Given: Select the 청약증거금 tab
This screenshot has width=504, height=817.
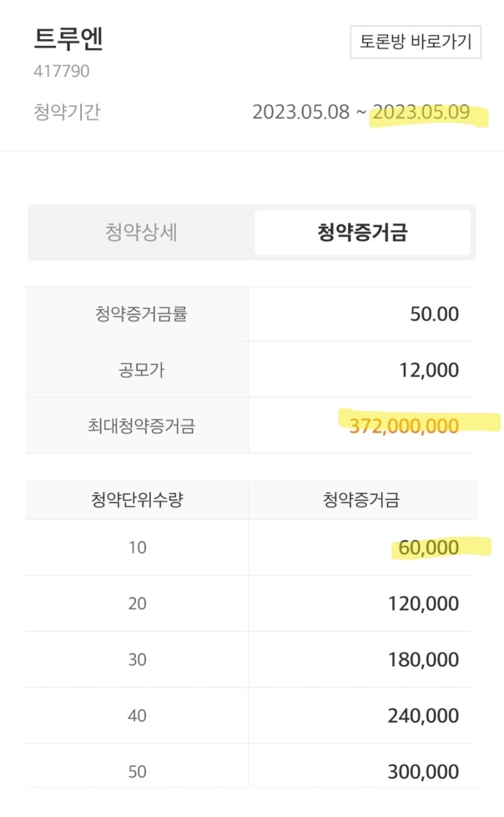Looking at the screenshot, I should point(362,232).
